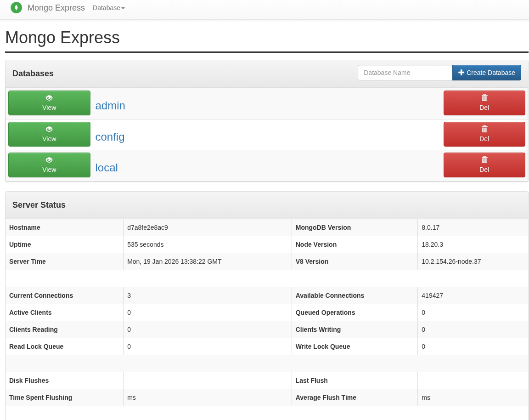Open the admin database link
The width and height of the screenshot is (529, 420).
(110, 106)
